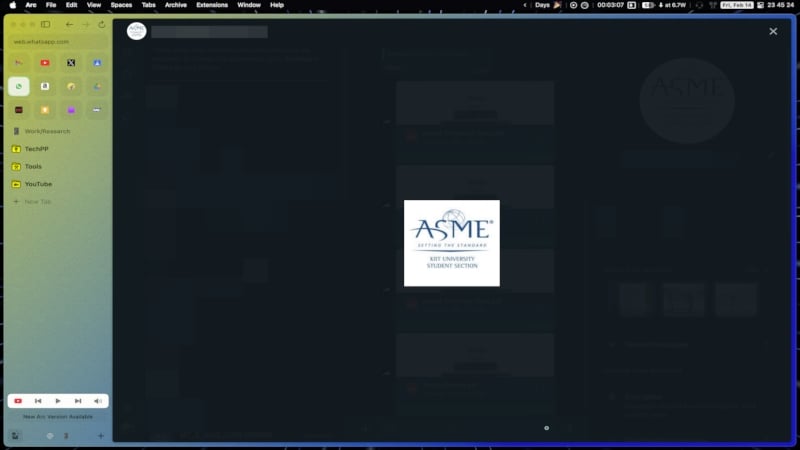Viewport: 800px width, 450px height.
Task: Open the Extensions menu
Action: (212, 5)
